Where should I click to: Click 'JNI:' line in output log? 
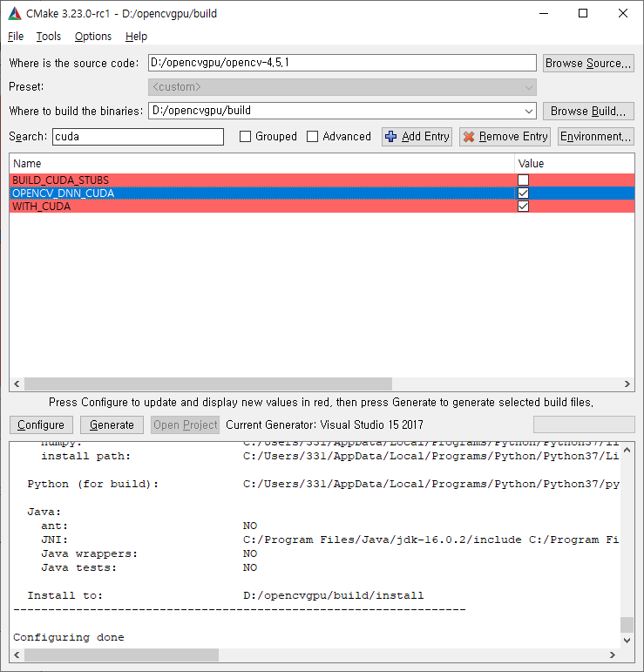tap(54, 540)
